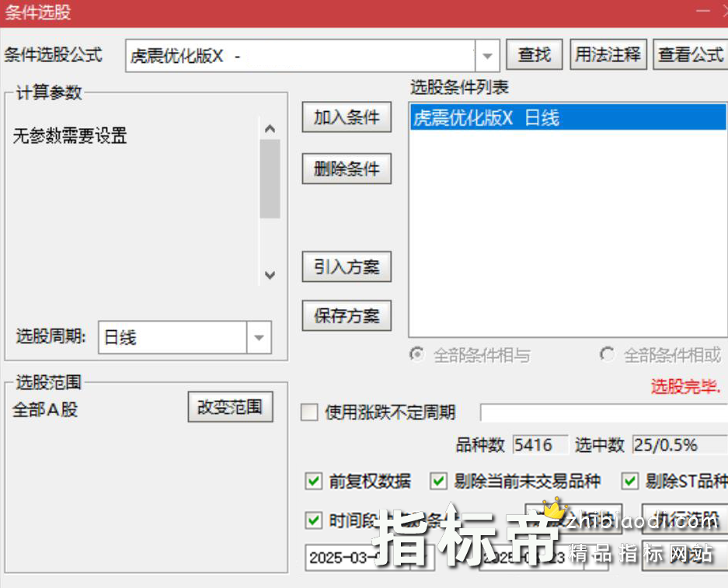
Task: Toggle the 前复权数据 checkbox
Action: [313, 481]
